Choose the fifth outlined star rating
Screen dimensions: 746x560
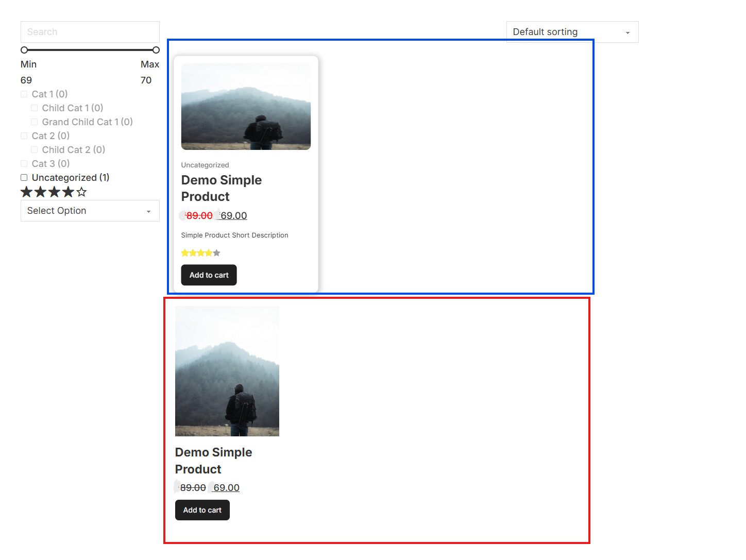coord(81,192)
